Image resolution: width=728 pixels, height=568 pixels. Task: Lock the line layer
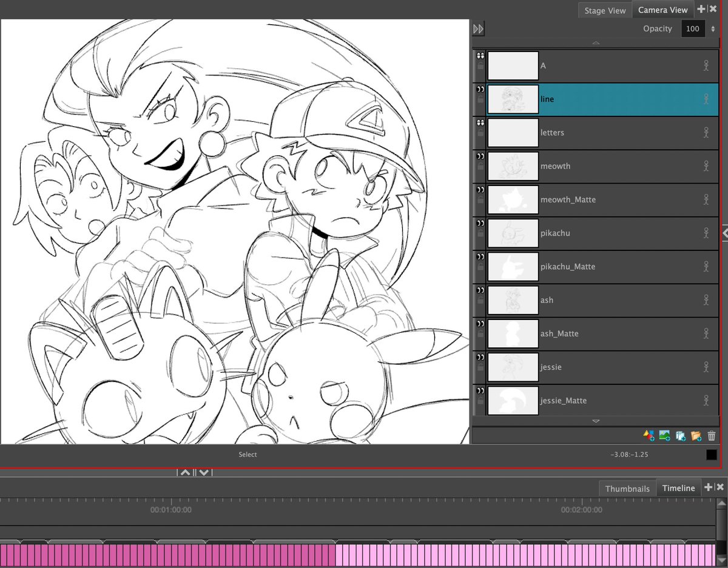[x=480, y=99]
